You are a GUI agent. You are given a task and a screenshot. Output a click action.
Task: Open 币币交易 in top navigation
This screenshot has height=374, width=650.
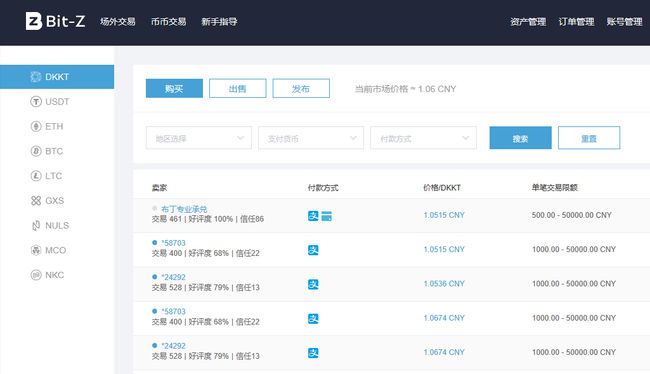point(168,22)
